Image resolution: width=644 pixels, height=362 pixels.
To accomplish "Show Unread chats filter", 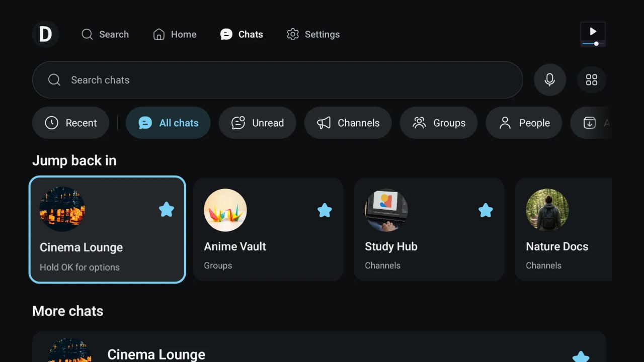I will point(258,123).
